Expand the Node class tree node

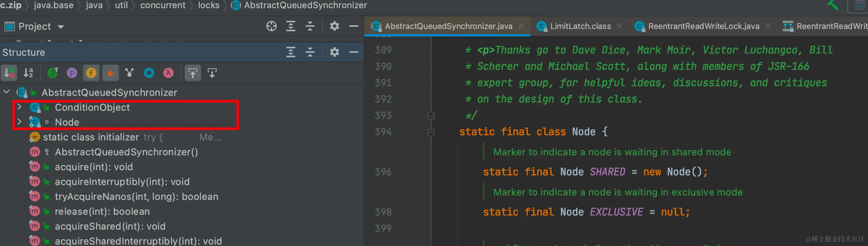click(20, 122)
